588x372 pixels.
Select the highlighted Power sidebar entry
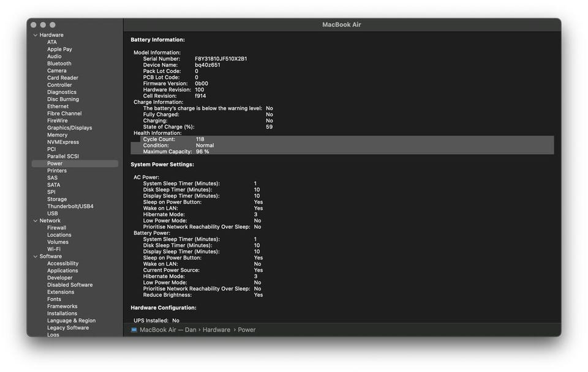tap(75, 164)
